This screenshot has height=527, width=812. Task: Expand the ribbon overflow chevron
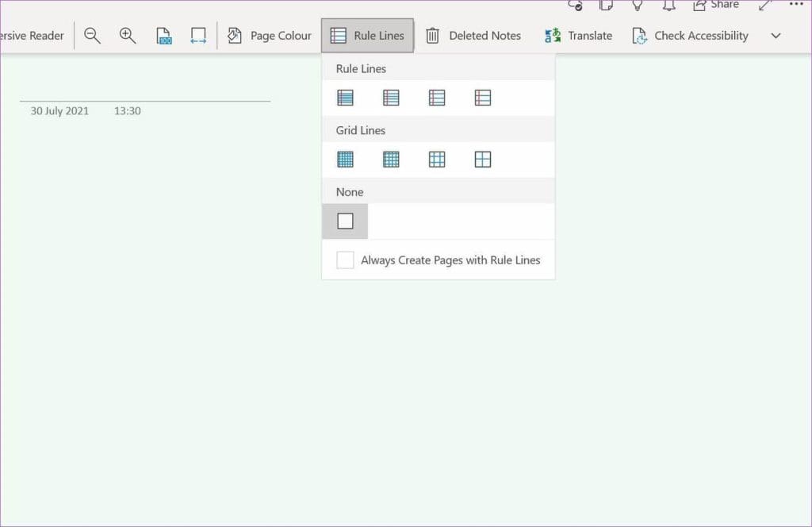pos(776,35)
